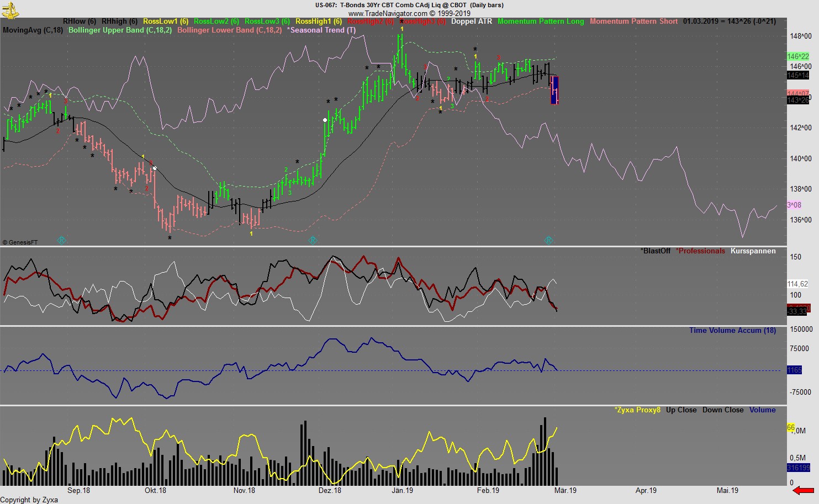This screenshot has width=819, height=504.
Task: Click the blue 316199 volume tag
Action: (x=798, y=468)
